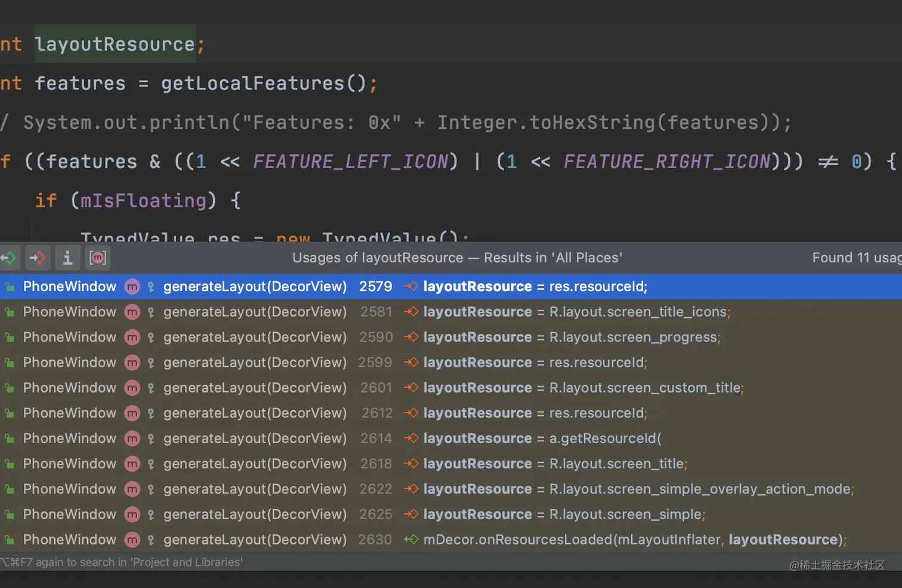This screenshot has height=588, width=902.
Task: Jump to usage assigning R.layout.screen_progress
Action: coord(451,337)
